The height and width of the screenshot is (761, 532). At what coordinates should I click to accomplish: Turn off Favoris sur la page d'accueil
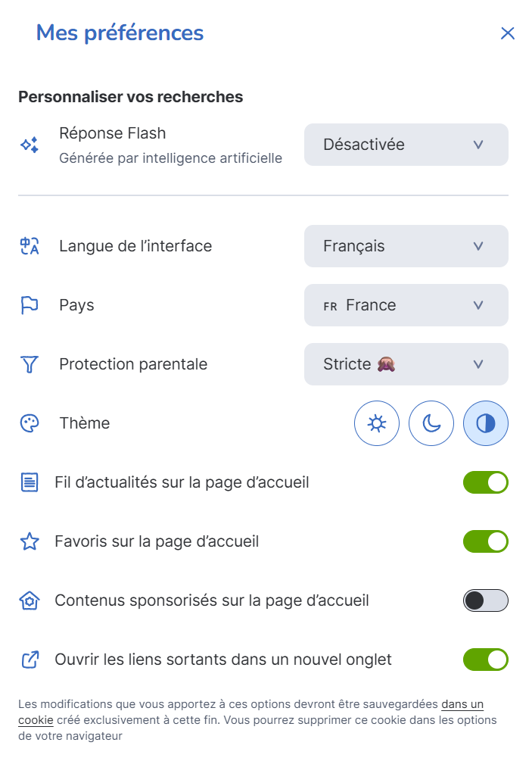click(486, 541)
